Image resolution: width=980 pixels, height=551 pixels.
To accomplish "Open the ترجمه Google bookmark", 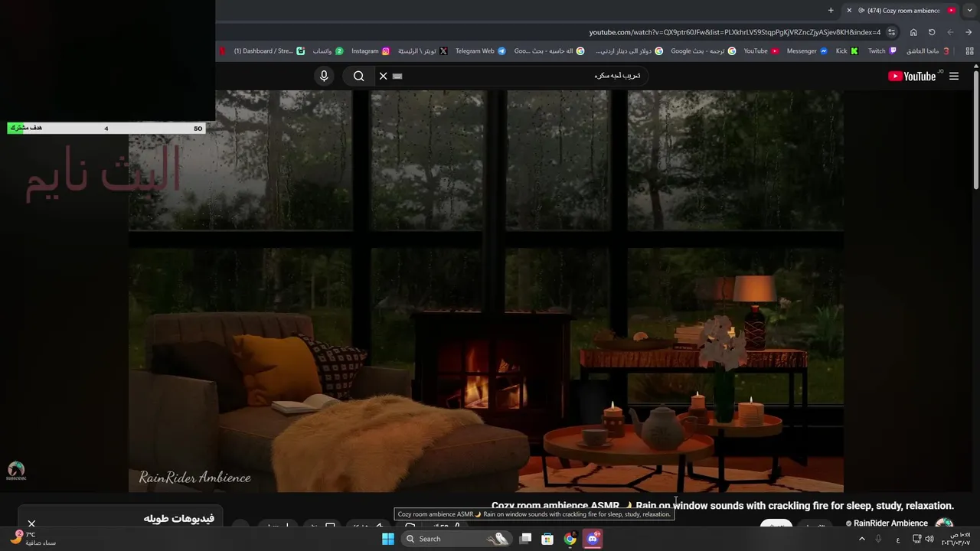I will click(704, 51).
